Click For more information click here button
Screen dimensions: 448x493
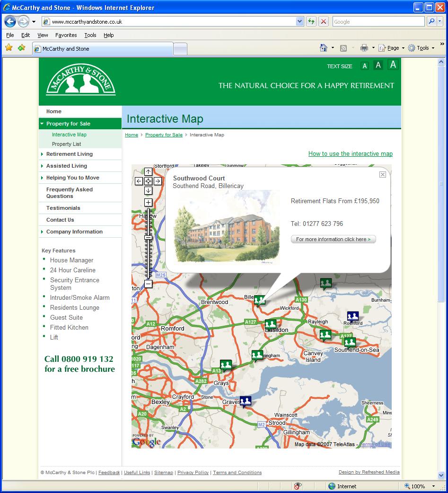point(334,239)
